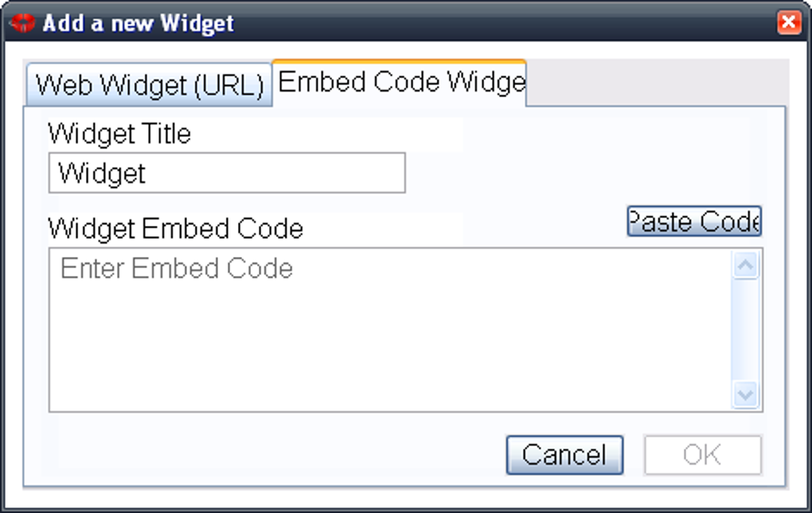Switch to the Web Widget (URL) tab
Viewport: 812px width, 513px height.
pos(150,85)
